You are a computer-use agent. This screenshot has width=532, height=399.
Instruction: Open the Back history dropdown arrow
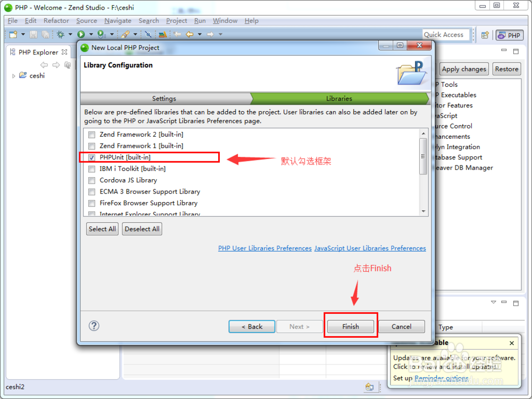(199, 34)
